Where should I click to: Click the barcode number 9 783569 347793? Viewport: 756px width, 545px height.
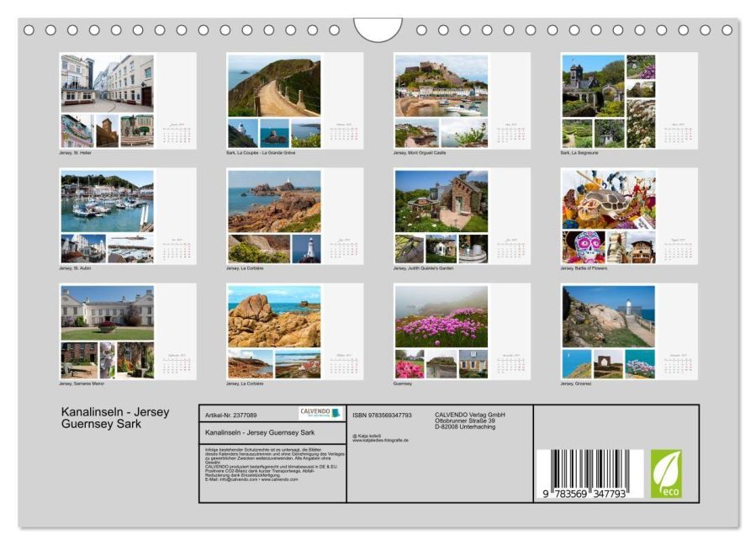(584, 494)
